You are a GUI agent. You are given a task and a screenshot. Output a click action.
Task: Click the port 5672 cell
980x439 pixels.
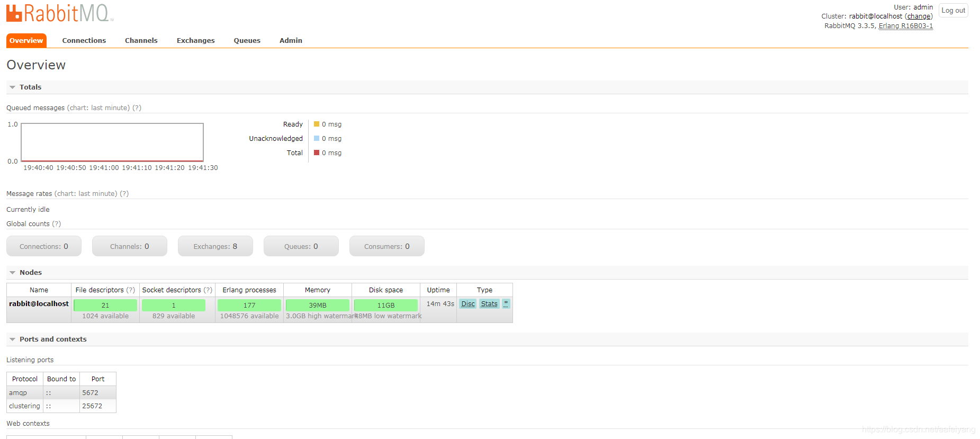point(98,393)
